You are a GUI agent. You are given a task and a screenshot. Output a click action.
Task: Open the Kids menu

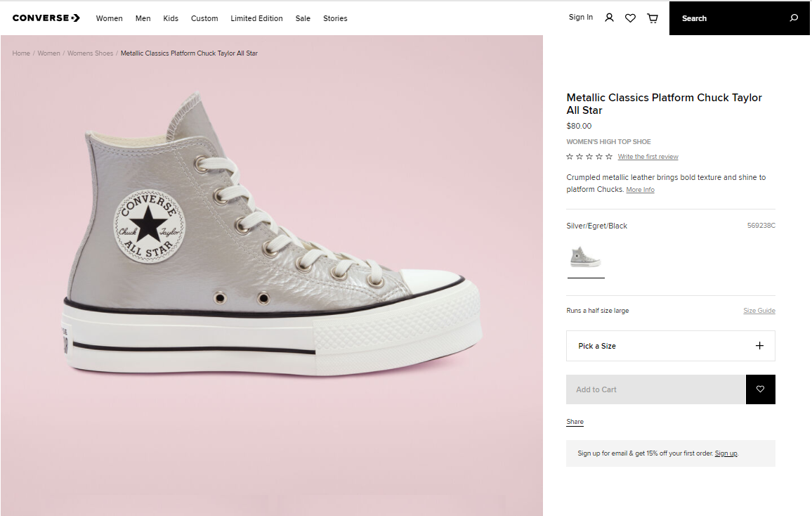[171, 18]
